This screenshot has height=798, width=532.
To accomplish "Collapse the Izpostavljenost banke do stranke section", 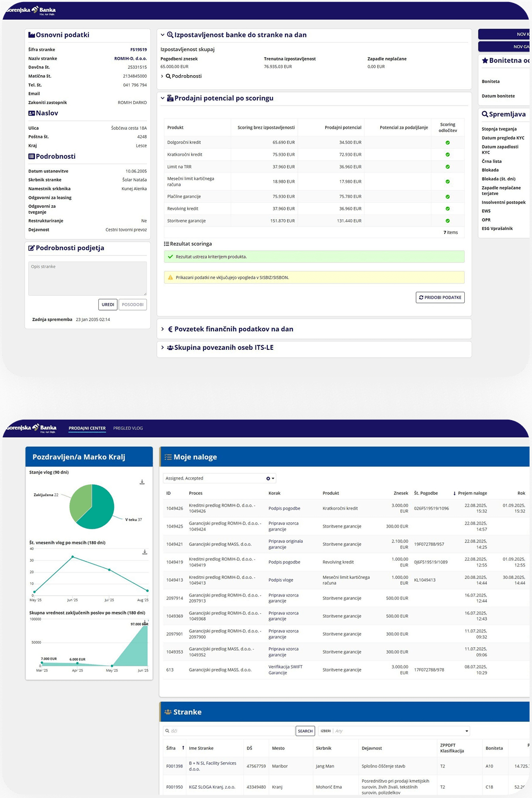I will [x=163, y=35].
